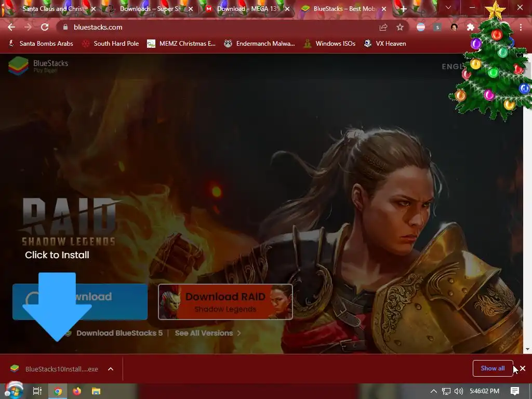532x399 pixels.
Task: Go back to the previous page
Action: [11, 27]
